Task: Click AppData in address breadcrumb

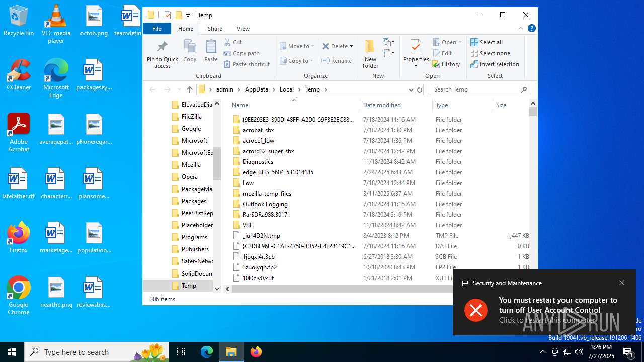Action: tap(257, 89)
